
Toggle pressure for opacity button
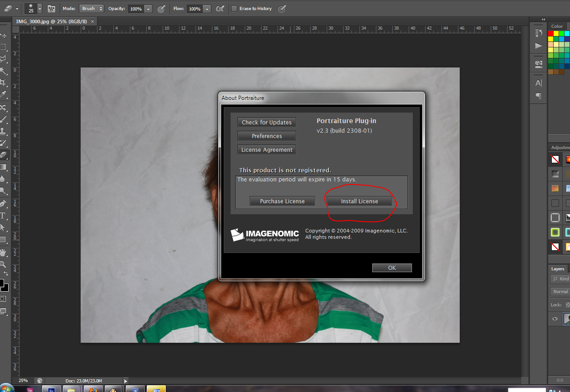pos(161,9)
